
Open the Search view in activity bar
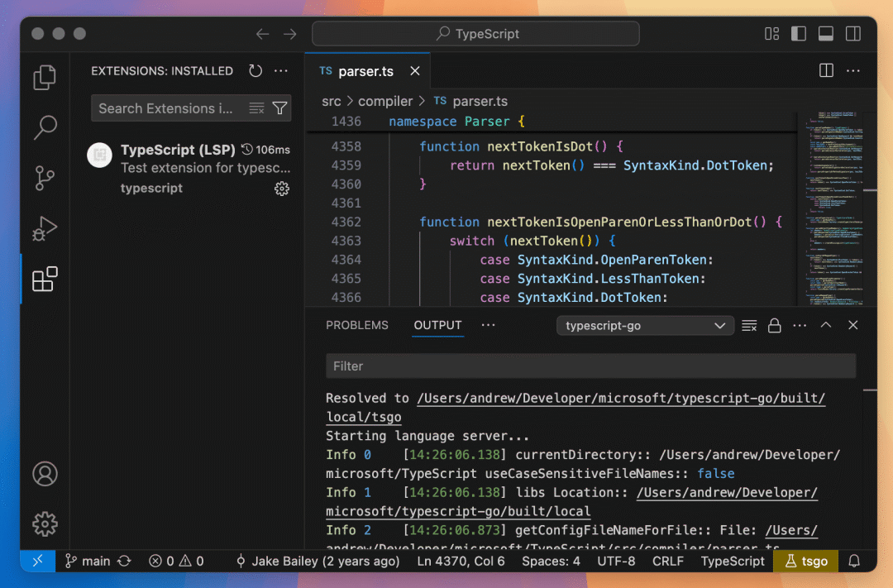[45, 127]
